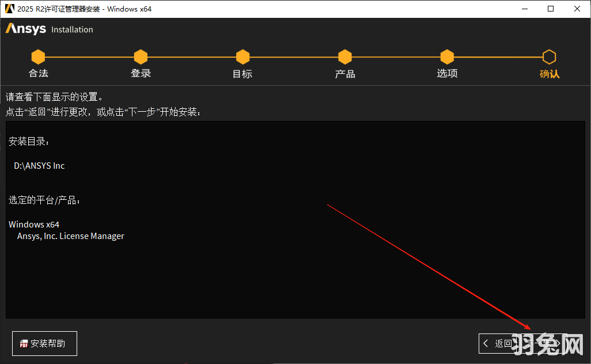Select the 产品 hexagon step icon
The width and height of the screenshot is (591, 364).
click(344, 57)
